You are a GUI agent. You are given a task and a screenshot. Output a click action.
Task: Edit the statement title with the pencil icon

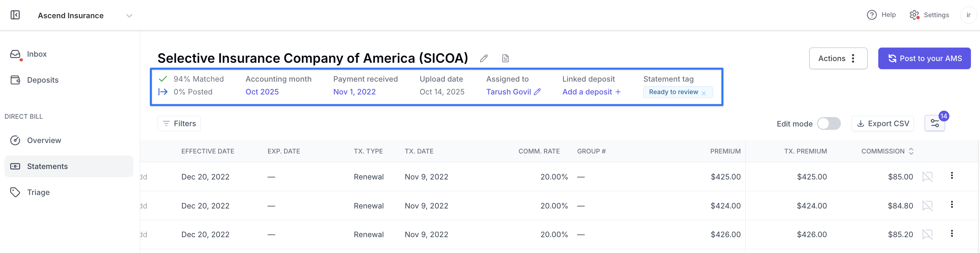coord(484,58)
